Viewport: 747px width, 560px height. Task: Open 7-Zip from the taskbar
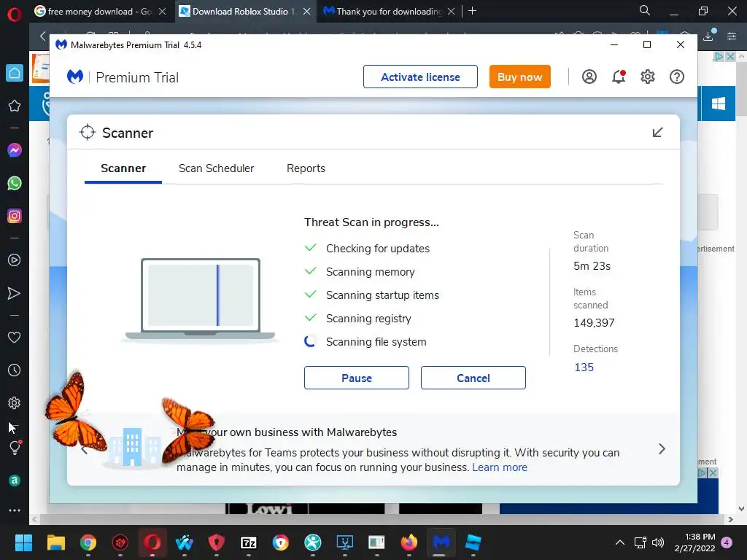coord(249,542)
